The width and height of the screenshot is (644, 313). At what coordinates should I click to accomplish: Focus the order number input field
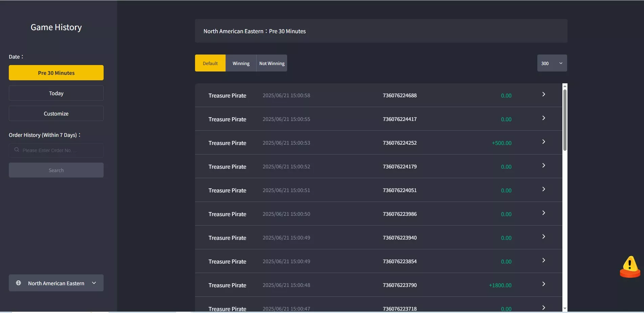[x=56, y=150]
